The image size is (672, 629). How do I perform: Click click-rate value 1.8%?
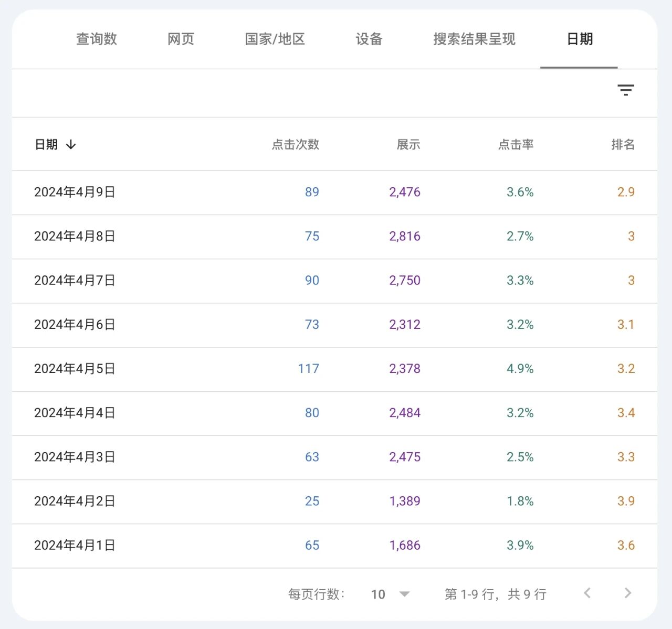click(520, 501)
